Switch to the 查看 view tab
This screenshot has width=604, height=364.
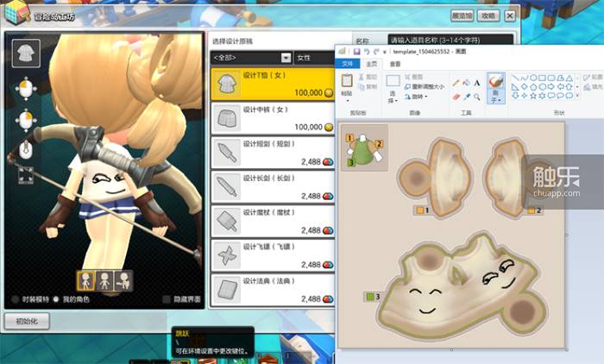(395, 64)
